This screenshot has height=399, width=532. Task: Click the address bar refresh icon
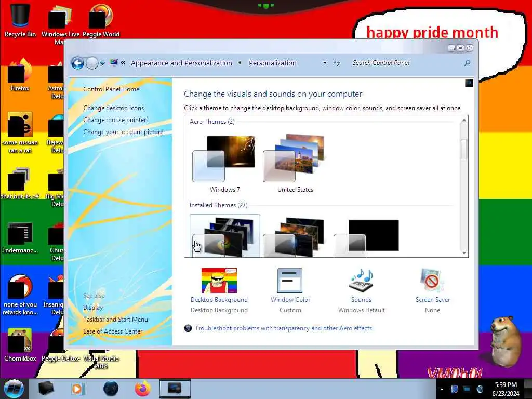336,63
